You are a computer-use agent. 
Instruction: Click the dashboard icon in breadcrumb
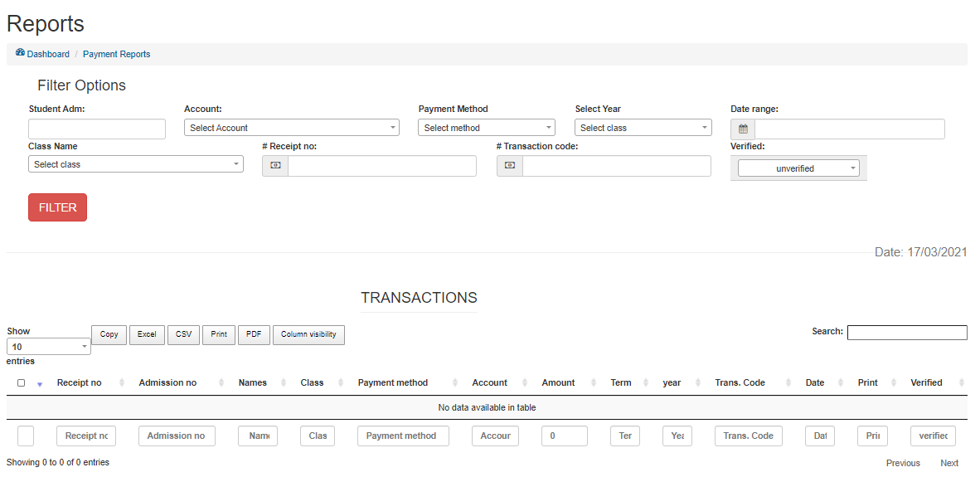20,53
